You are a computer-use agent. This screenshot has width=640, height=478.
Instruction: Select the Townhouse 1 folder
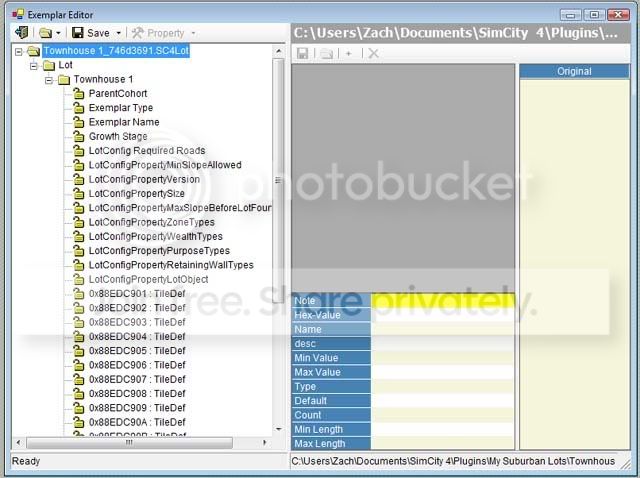pyautogui.click(x=103, y=79)
